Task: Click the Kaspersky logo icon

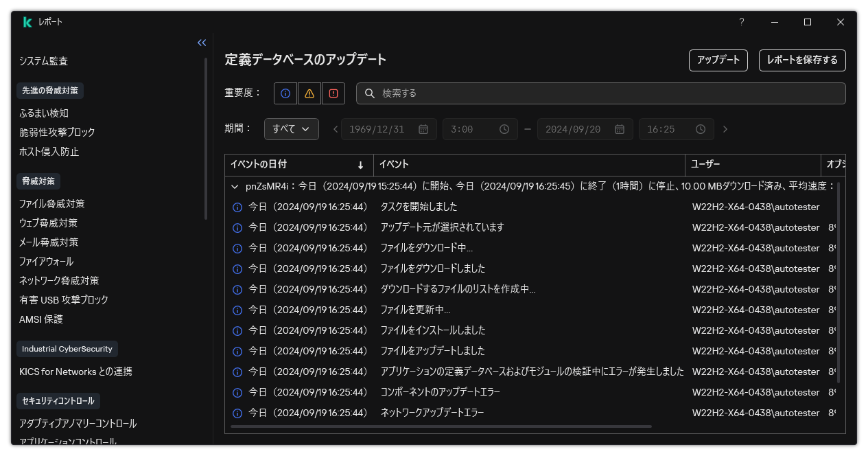Action: [26, 21]
